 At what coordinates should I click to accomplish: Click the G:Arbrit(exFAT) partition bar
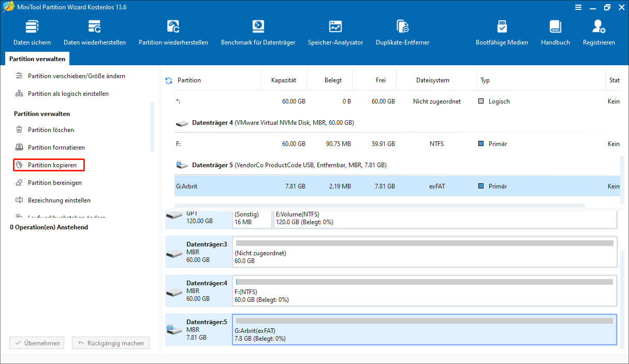[425, 330]
